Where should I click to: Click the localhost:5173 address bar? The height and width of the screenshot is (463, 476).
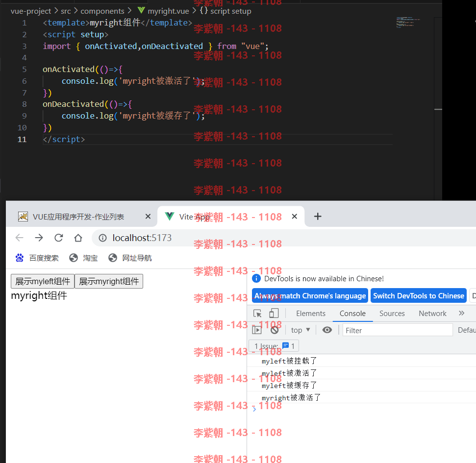142,238
